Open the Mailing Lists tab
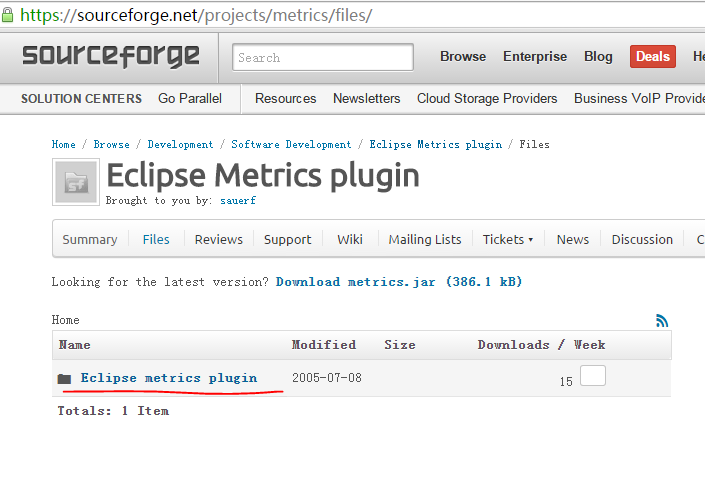This screenshot has width=705, height=497. 425,240
